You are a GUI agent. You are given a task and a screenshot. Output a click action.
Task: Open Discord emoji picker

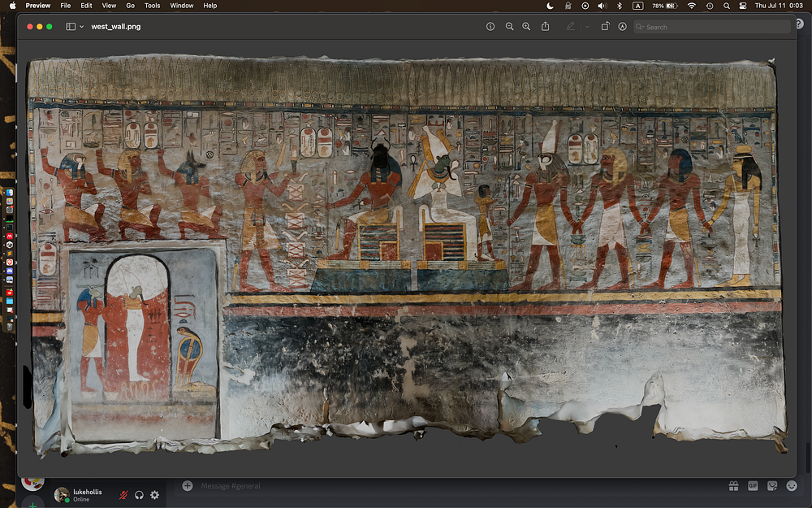pyautogui.click(x=792, y=486)
